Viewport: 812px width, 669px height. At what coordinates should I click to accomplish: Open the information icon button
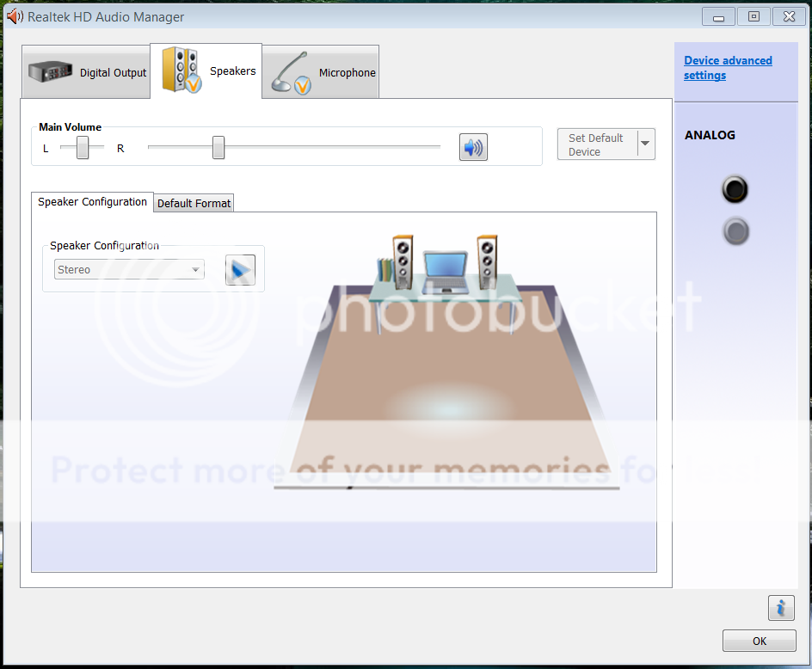780,607
